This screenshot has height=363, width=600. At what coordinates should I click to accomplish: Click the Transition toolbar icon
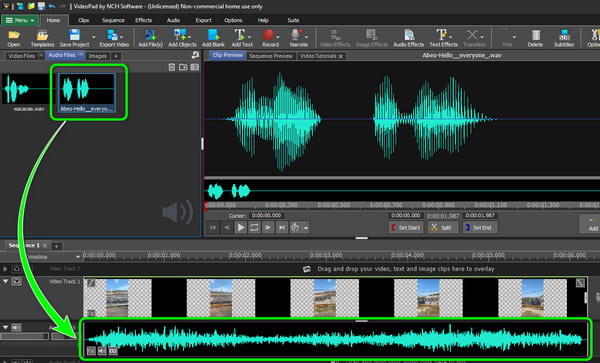472,35
